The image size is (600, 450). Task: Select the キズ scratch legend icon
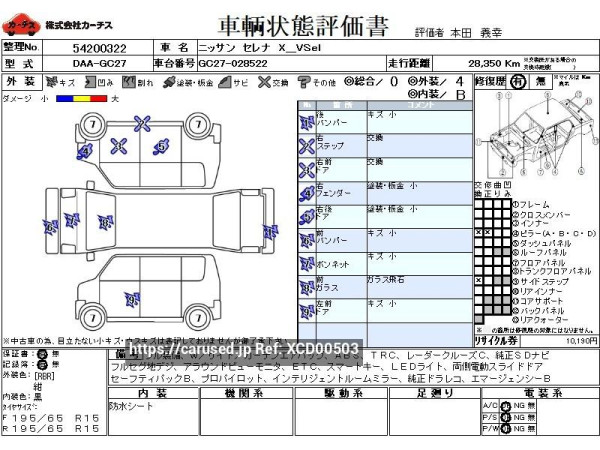coord(51,82)
